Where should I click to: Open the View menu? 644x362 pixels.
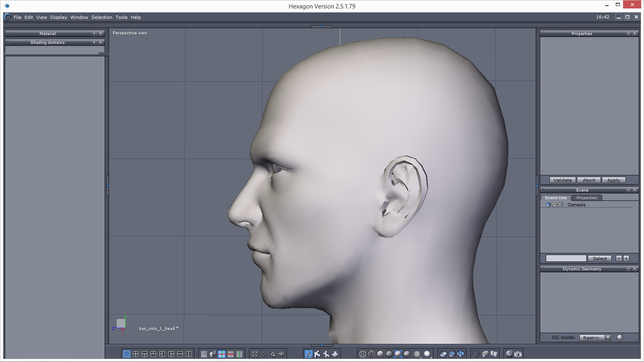click(41, 17)
